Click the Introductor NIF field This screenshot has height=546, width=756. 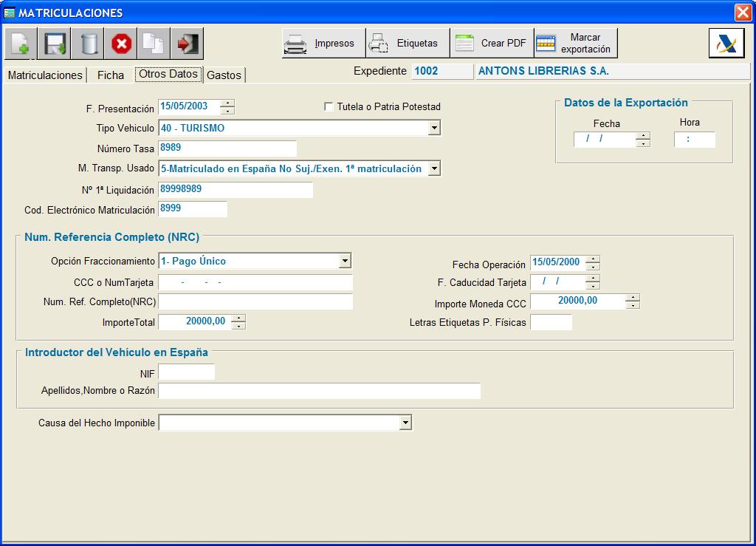pos(187,372)
